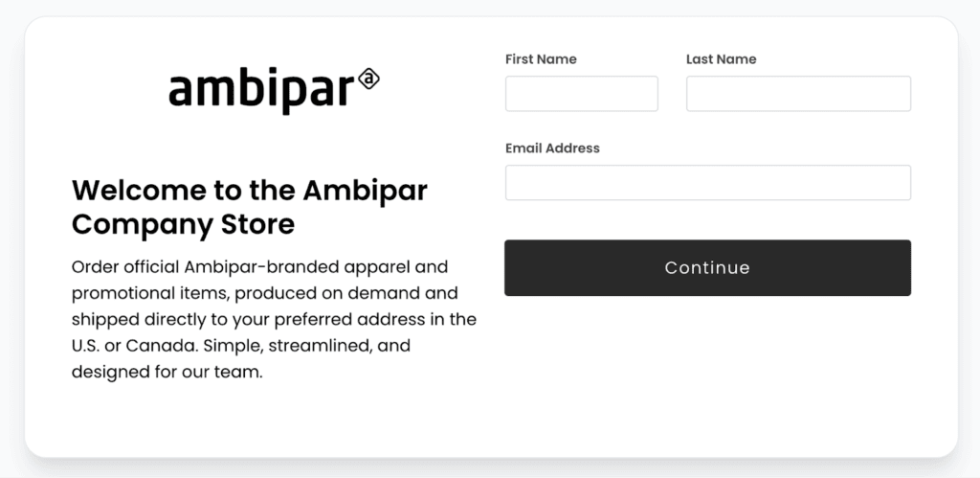Click the ambipar wordmark logo
This screenshot has width=980, height=478.
[x=261, y=90]
